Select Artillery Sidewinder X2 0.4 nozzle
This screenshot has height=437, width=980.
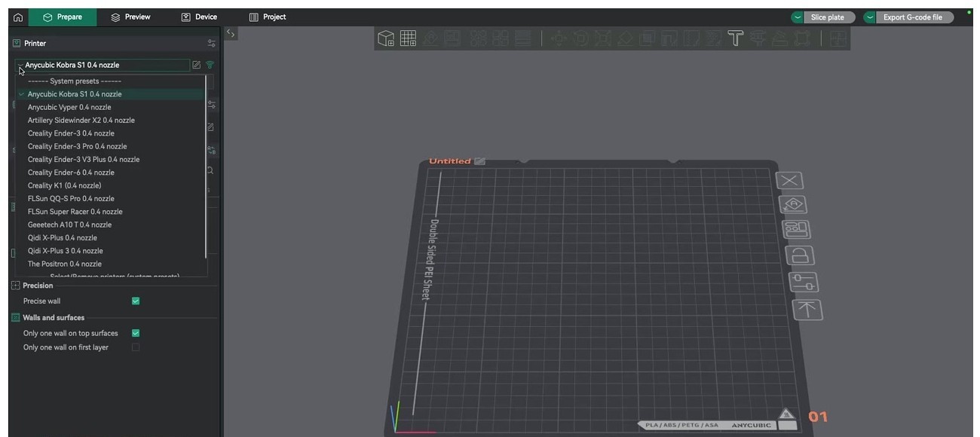coord(110,121)
